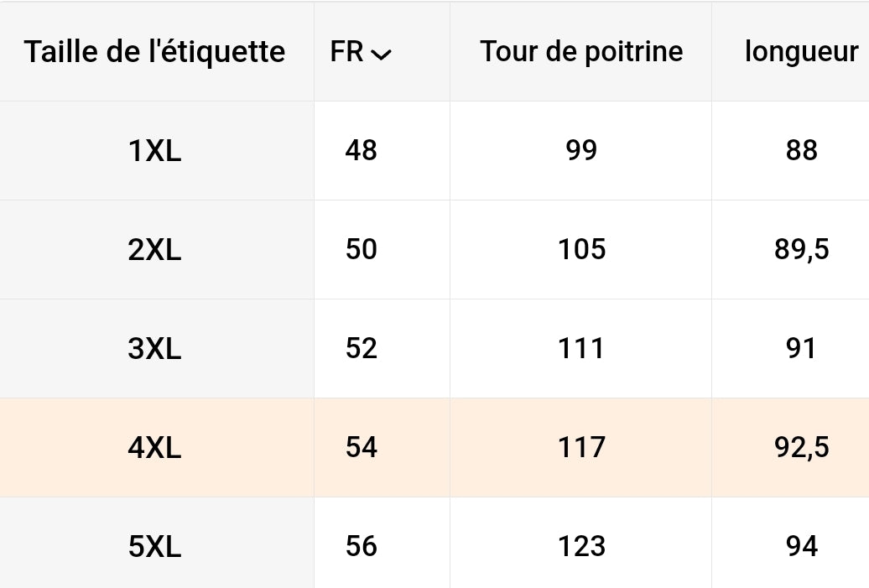This screenshot has height=588, width=869.
Task: Select the 5XL size label
Action: [x=154, y=546]
